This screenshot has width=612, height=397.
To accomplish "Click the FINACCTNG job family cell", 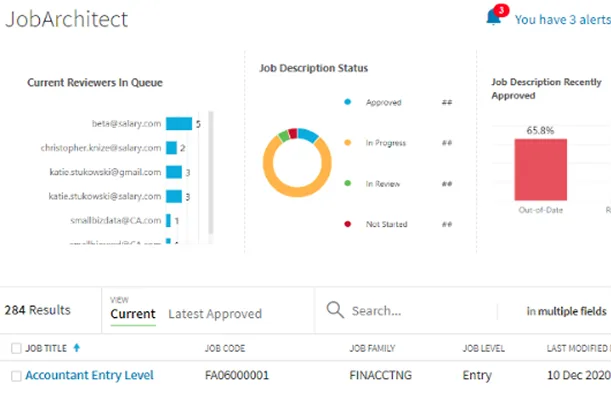I will point(381,375).
